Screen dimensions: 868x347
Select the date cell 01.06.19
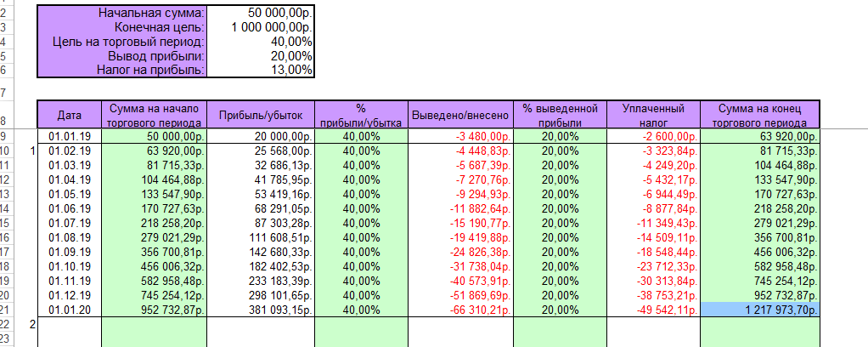click(69, 207)
